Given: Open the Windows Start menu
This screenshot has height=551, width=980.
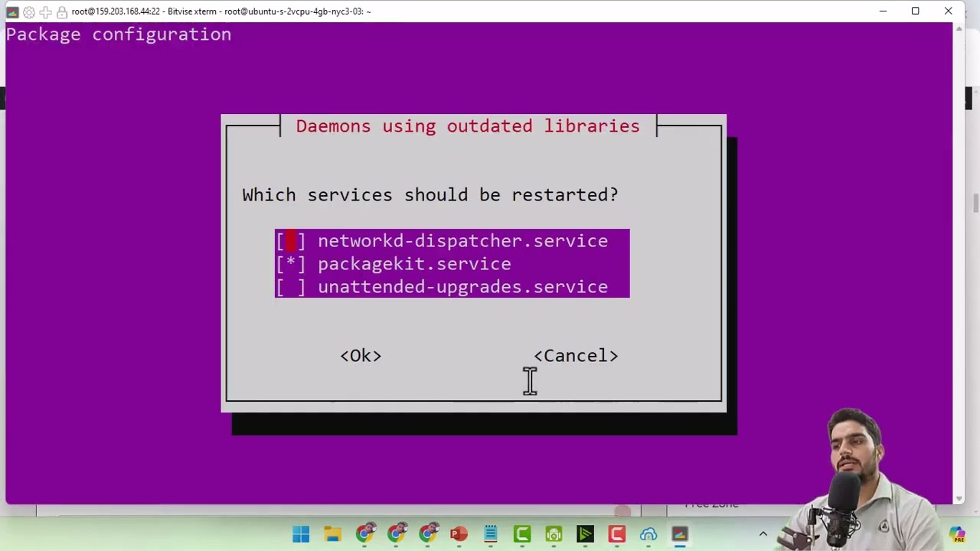Looking at the screenshot, I should point(301,534).
